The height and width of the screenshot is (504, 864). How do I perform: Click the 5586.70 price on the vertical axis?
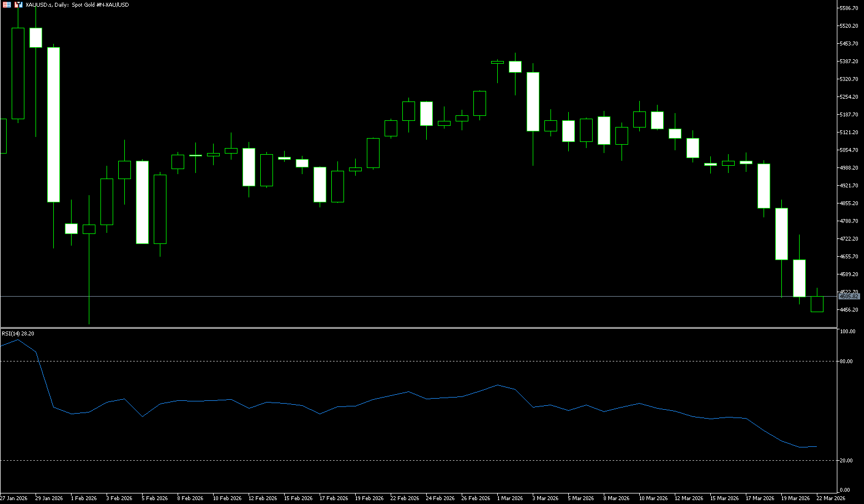click(849, 8)
